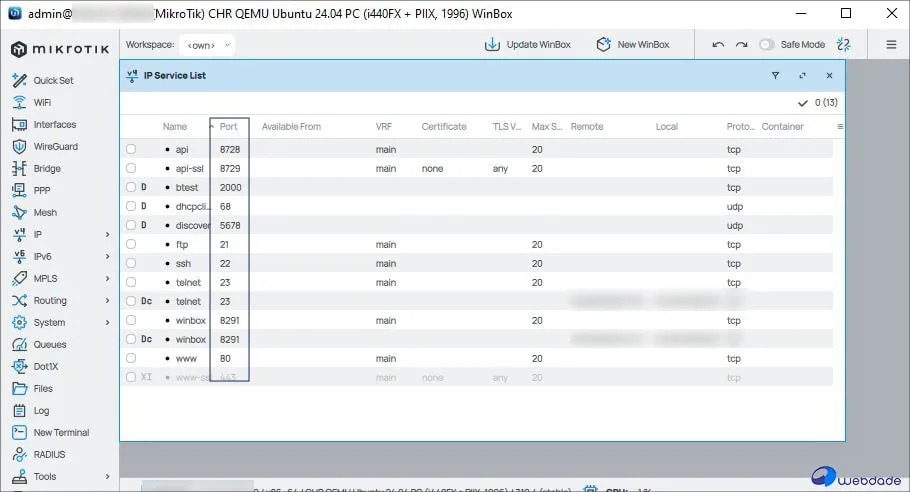This screenshot has width=910, height=492.
Task: Tick the checkbox for the ftp row
Action: click(x=131, y=245)
